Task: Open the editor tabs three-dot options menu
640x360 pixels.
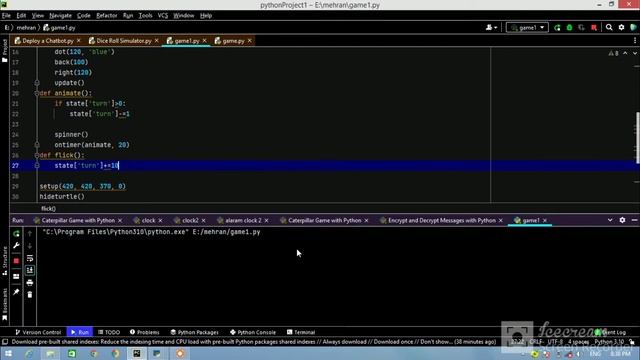Action: pyautogui.click(x=635, y=40)
